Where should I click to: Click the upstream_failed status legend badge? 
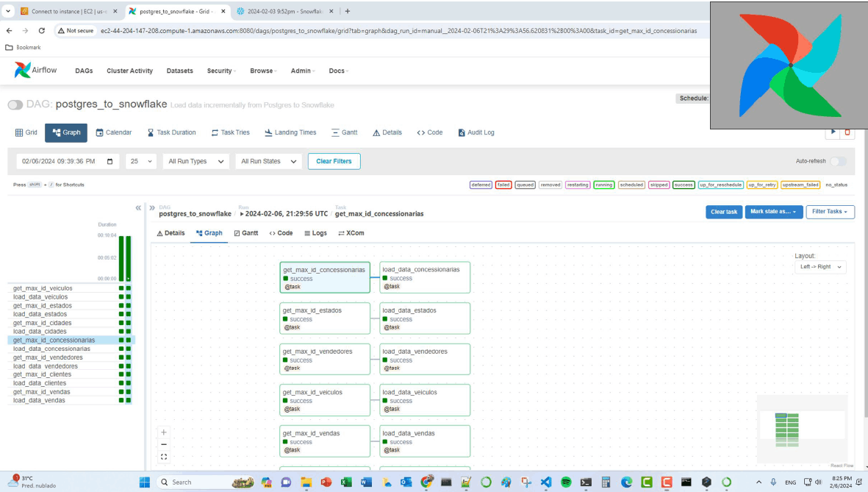coord(800,185)
